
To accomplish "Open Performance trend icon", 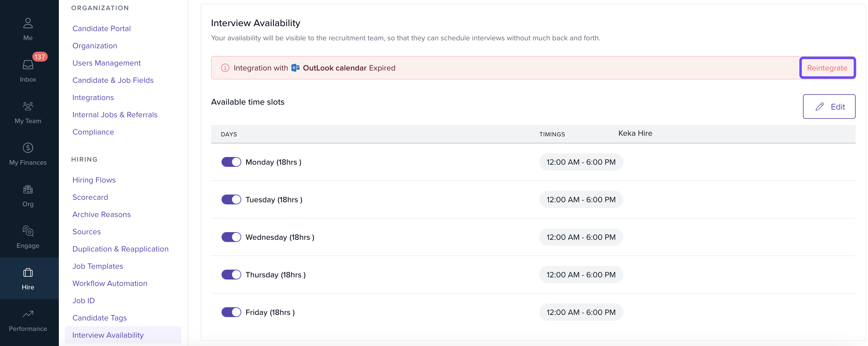I will pos(28,314).
